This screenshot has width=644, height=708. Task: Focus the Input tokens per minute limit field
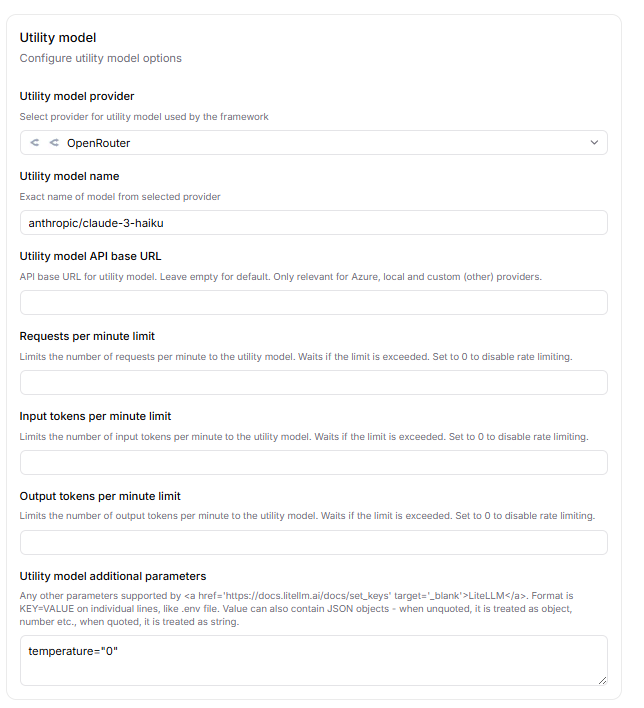point(314,463)
